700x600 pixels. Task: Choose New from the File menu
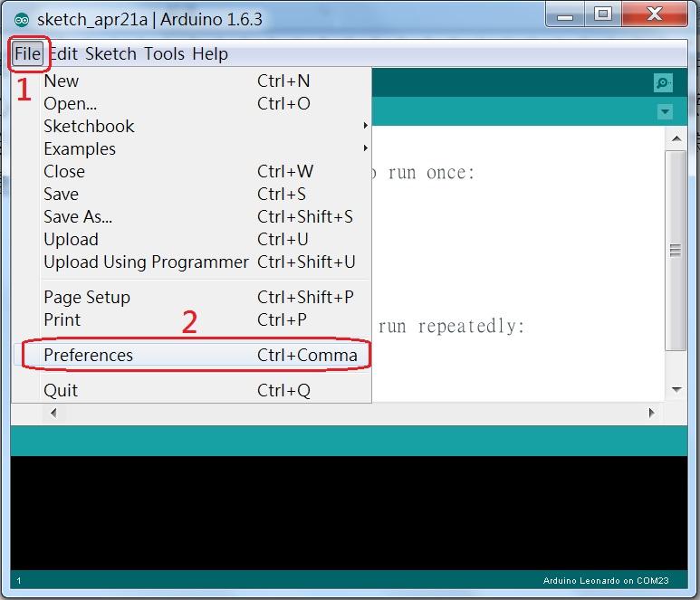click(192, 81)
